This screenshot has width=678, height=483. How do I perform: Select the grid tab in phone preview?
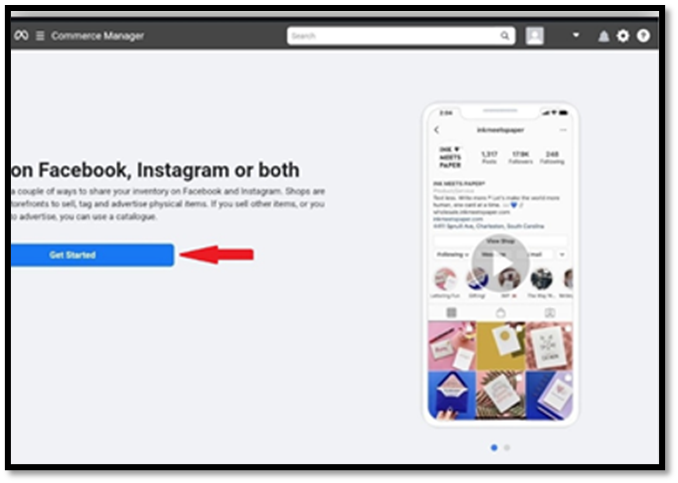coord(451,312)
